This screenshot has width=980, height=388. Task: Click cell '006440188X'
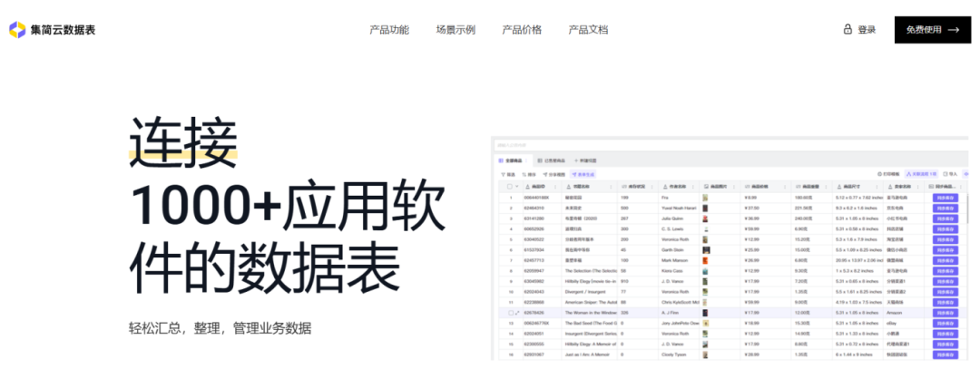pyautogui.click(x=540, y=198)
